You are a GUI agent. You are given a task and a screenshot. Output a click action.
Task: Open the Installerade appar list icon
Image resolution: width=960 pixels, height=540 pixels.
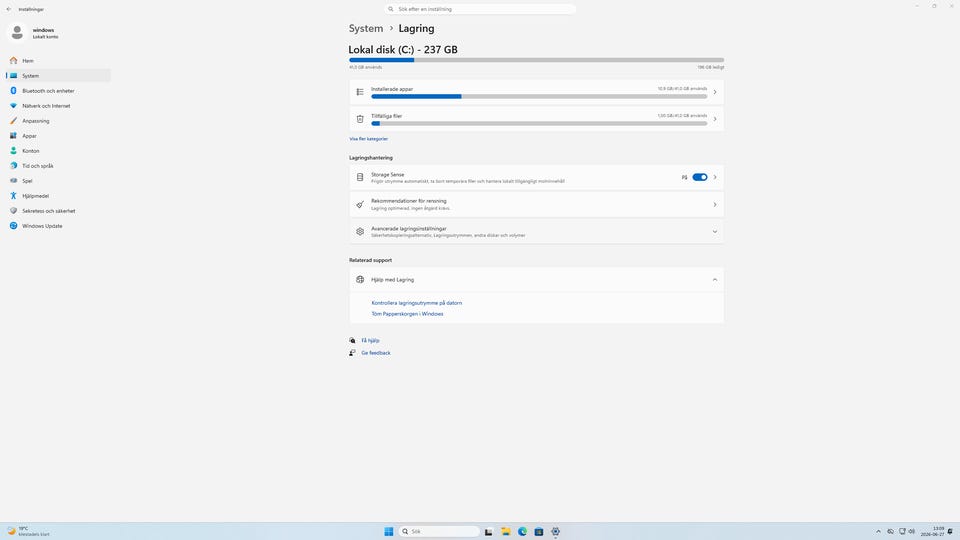pos(360,92)
